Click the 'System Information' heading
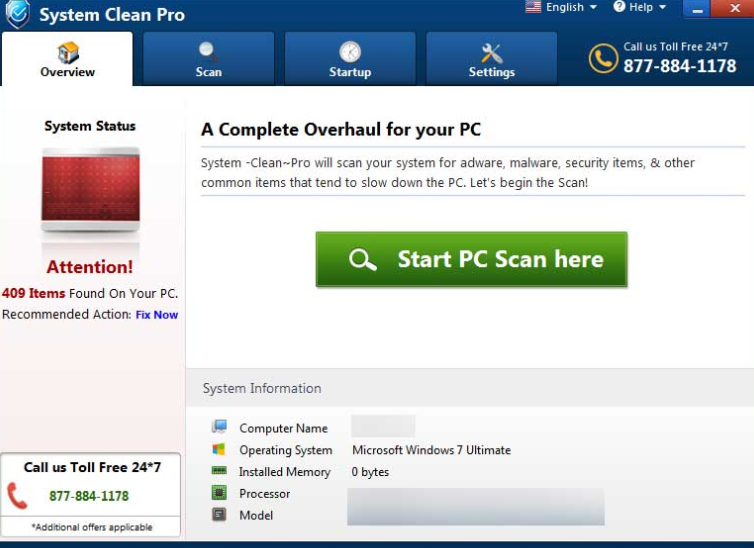 tap(262, 388)
